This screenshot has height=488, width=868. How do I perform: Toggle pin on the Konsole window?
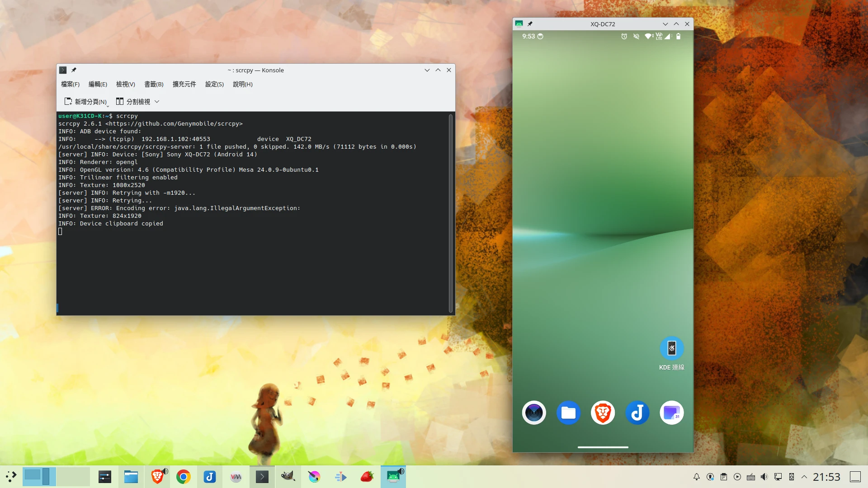point(74,70)
